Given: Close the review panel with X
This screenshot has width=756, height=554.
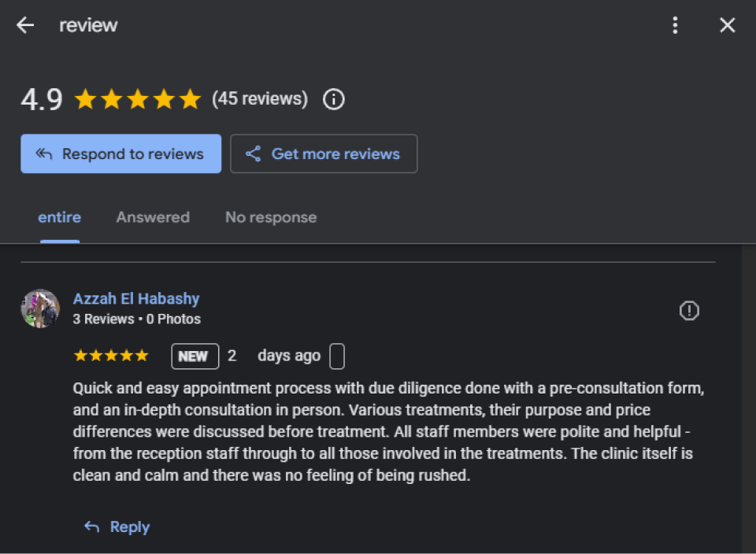Looking at the screenshot, I should coord(727,25).
